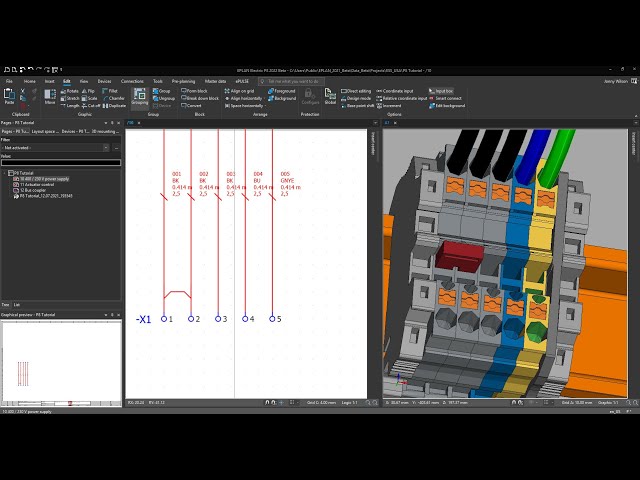Click the Ungroup command
This screenshot has height=480, width=640.
tap(164, 98)
